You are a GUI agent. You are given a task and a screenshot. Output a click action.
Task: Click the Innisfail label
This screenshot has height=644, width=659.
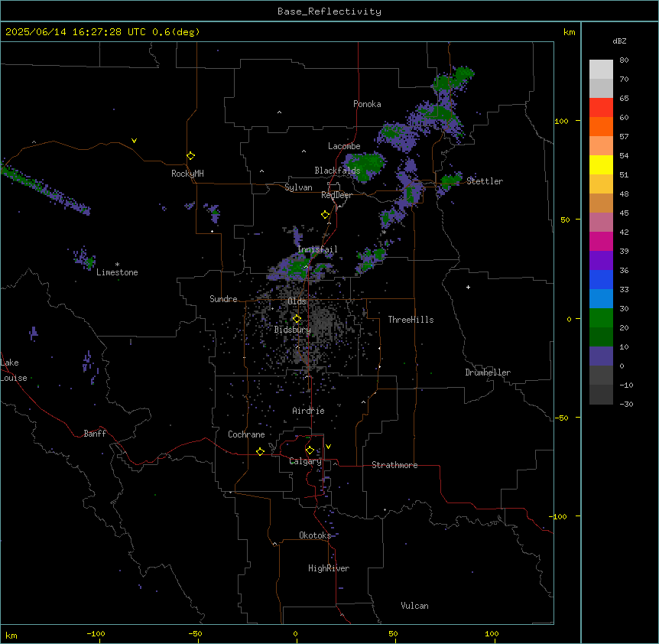[317, 249]
